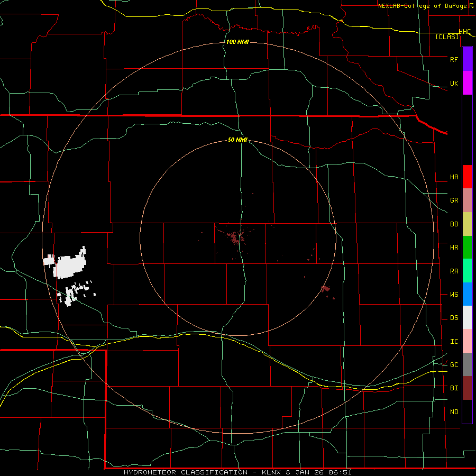Image resolution: width=476 pixels, height=476 pixels.
Task: Click the HA legend label
Action: 454,177
